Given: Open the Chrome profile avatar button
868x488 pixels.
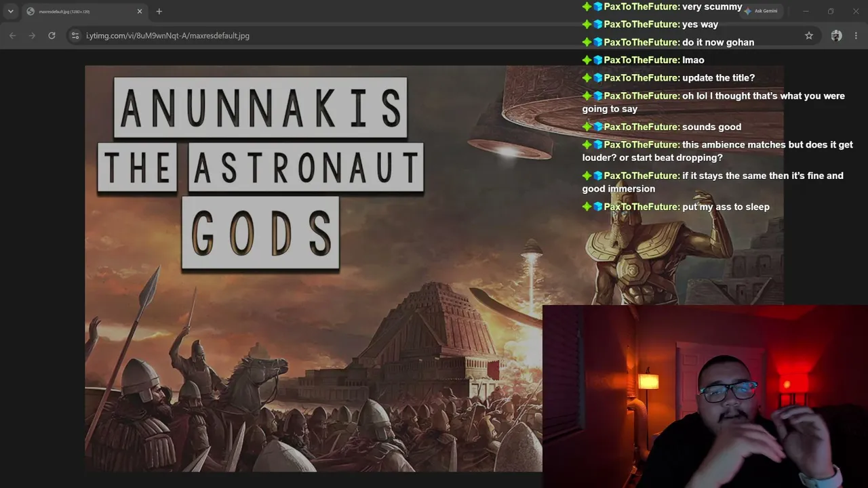Looking at the screenshot, I should [836, 36].
